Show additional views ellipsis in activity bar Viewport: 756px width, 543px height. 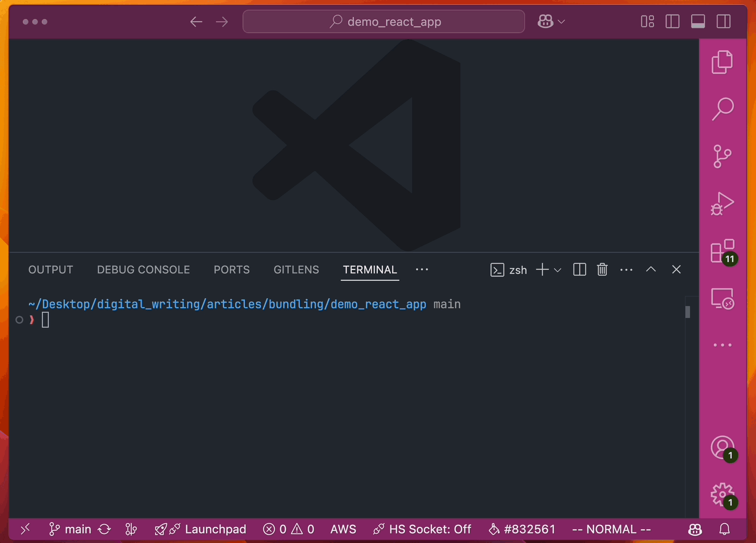point(722,345)
